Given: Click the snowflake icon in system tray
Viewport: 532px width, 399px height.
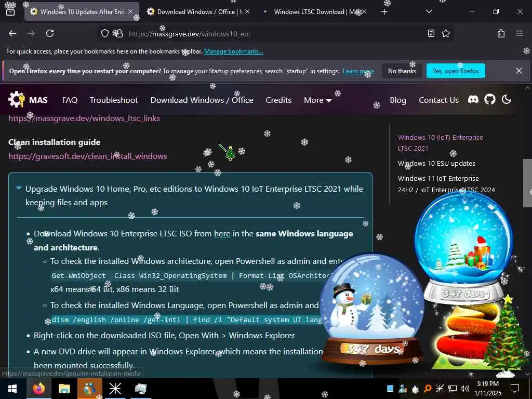Looking at the screenshot, I should tap(440, 389).
